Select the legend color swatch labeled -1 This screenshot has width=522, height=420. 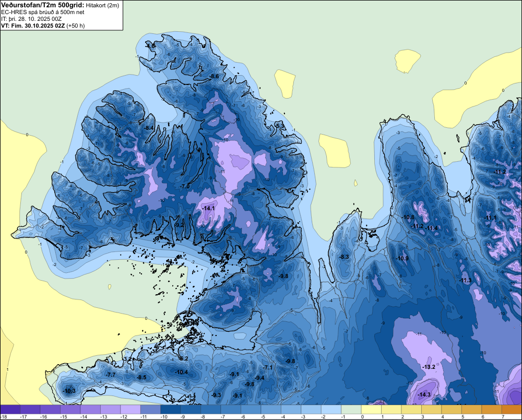pyautogui.click(x=351, y=409)
